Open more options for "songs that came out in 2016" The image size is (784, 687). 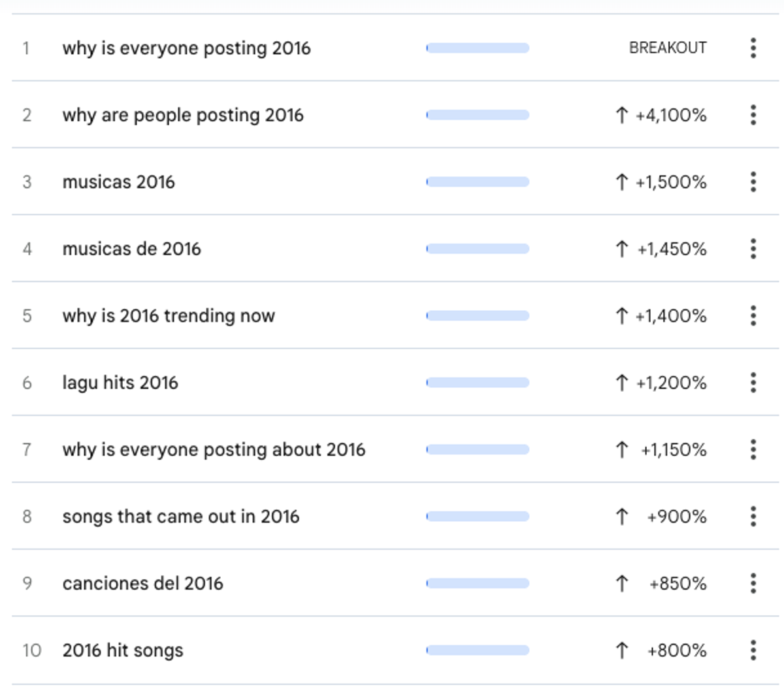753,517
